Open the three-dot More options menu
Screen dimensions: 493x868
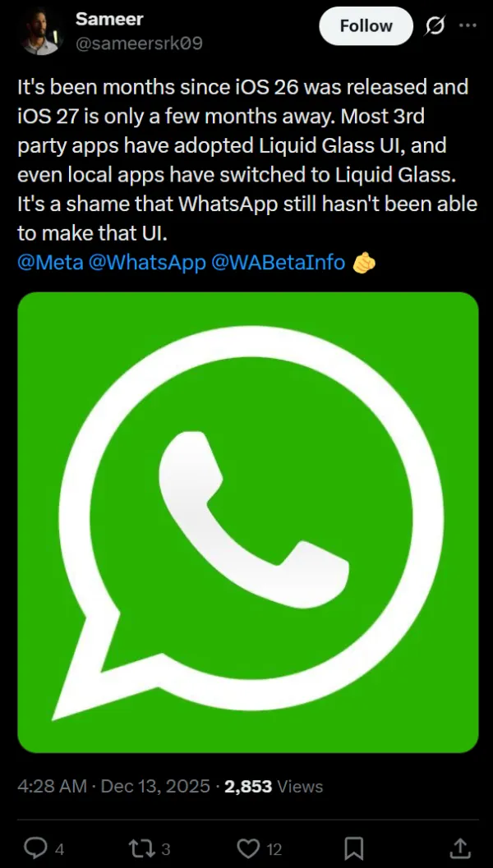467,26
